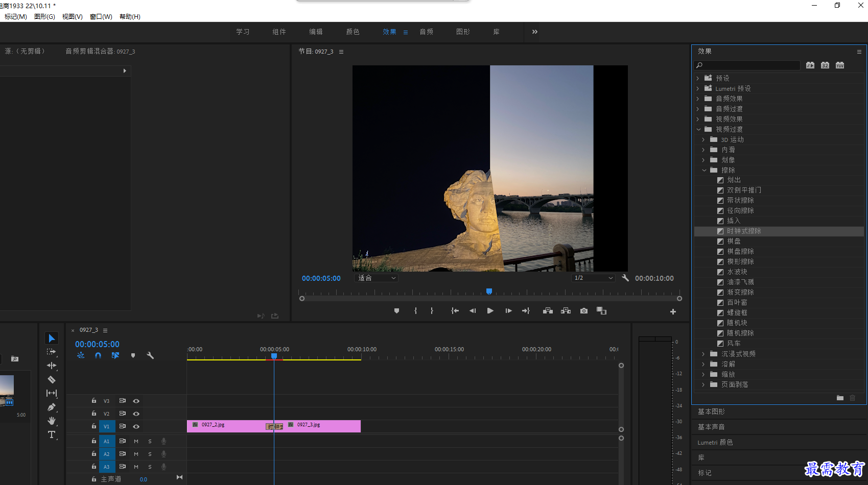Expand the 预设 folder
The width and height of the screenshot is (868, 485).
698,78
